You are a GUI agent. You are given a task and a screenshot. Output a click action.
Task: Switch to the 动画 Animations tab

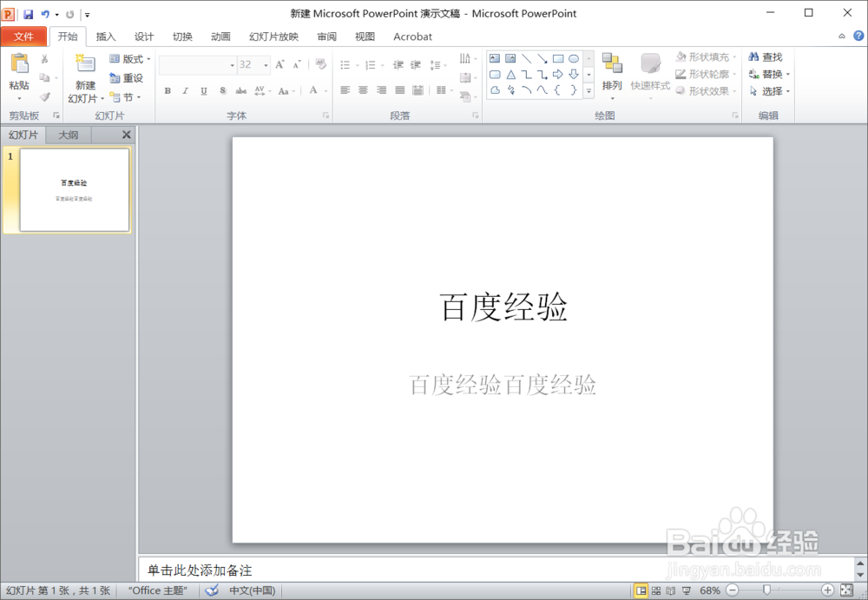220,36
